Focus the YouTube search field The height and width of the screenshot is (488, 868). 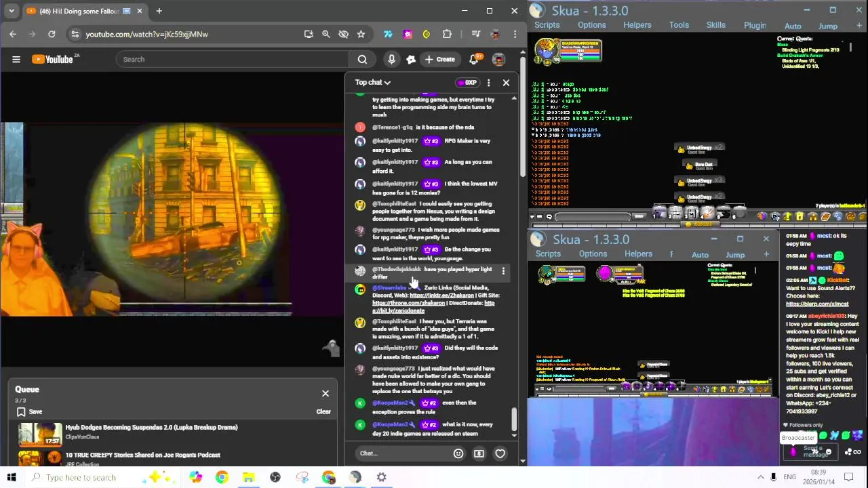[233, 60]
